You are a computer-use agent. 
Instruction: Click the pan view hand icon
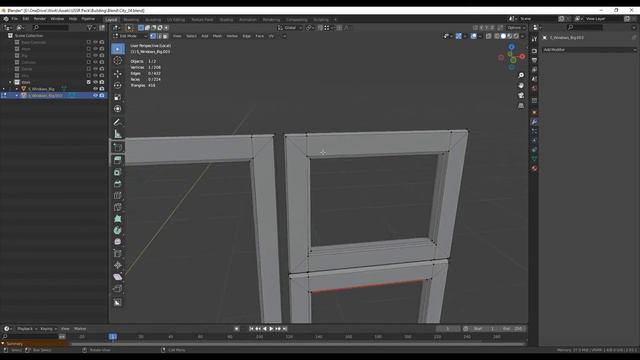[x=521, y=85]
